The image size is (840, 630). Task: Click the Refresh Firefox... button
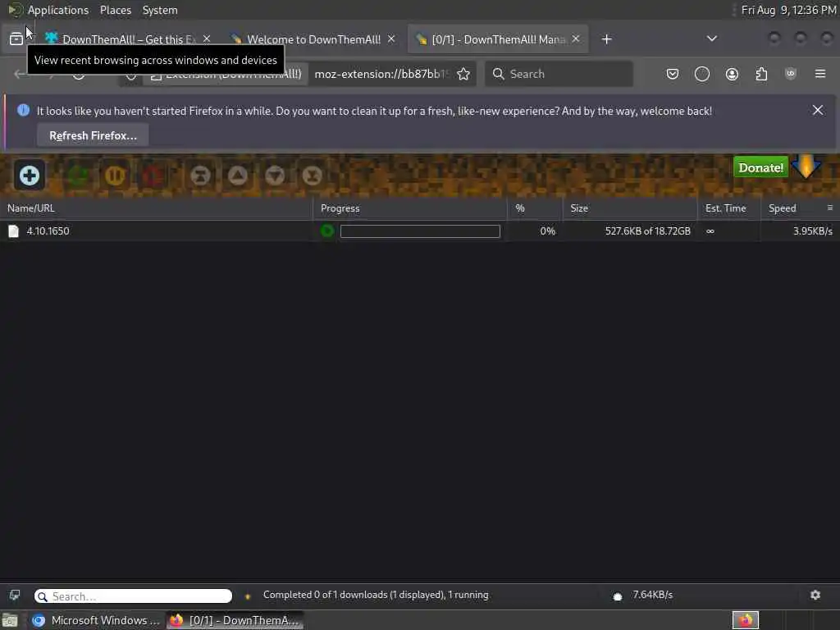(93, 135)
